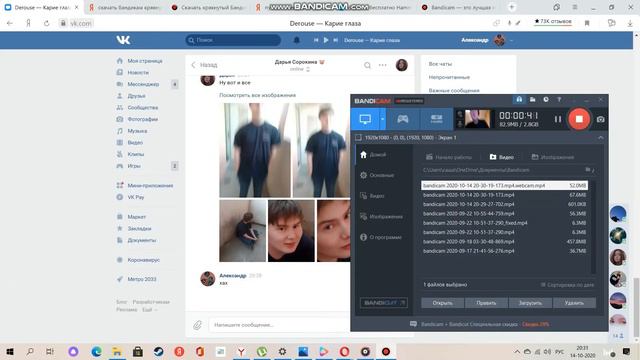
Task: Open screen mode dropdown arrow in Bandicam
Action: pyautogui.click(x=382, y=119)
